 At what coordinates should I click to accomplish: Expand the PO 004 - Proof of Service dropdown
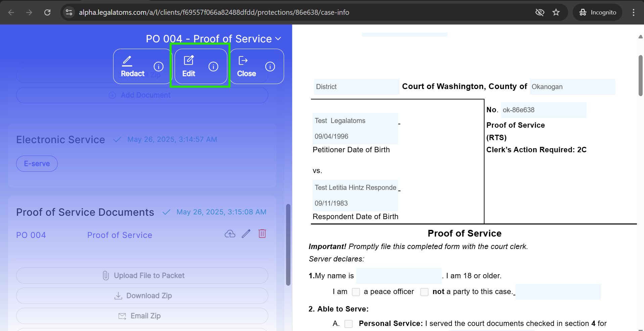point(214,39)
